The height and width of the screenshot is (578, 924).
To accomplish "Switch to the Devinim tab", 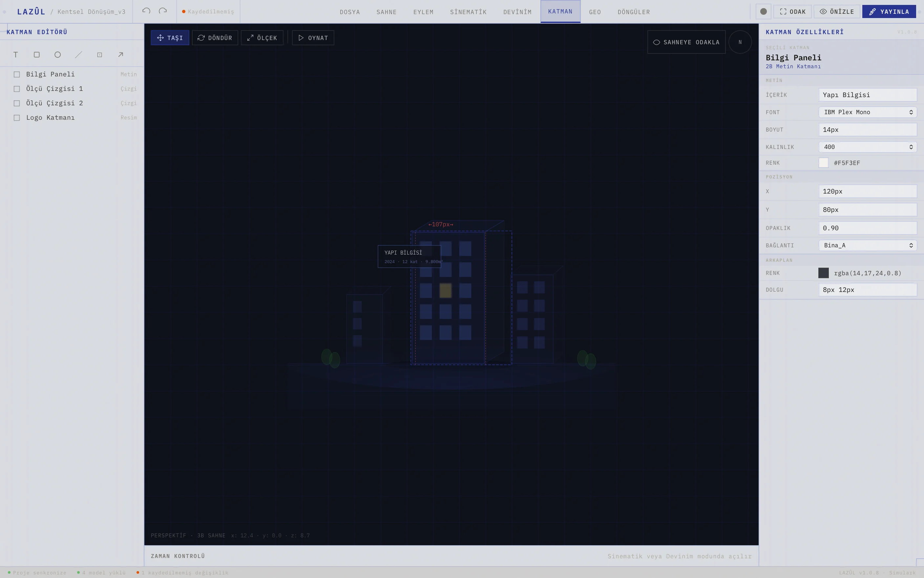I will (x=517, y=12).
